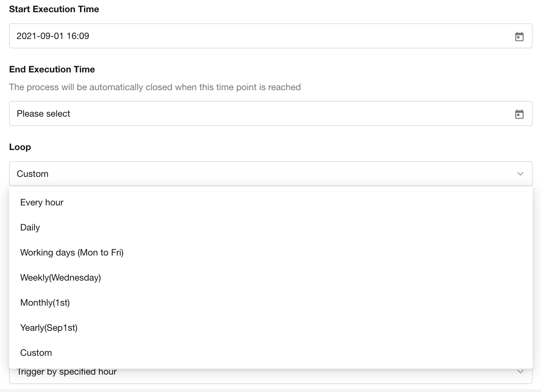Open calendar picker for End Execution Time
Viewport: 541px width, 392px height.
(x=519, y=114)
